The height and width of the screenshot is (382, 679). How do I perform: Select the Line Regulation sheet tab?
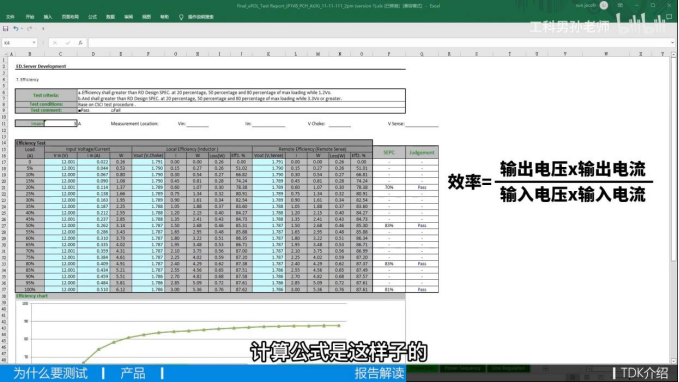coord(508,368)
